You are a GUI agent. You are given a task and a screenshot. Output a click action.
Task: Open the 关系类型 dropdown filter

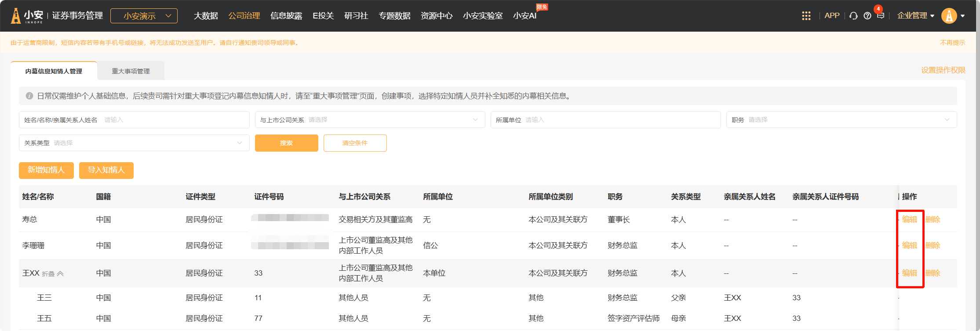click(134, 143)
